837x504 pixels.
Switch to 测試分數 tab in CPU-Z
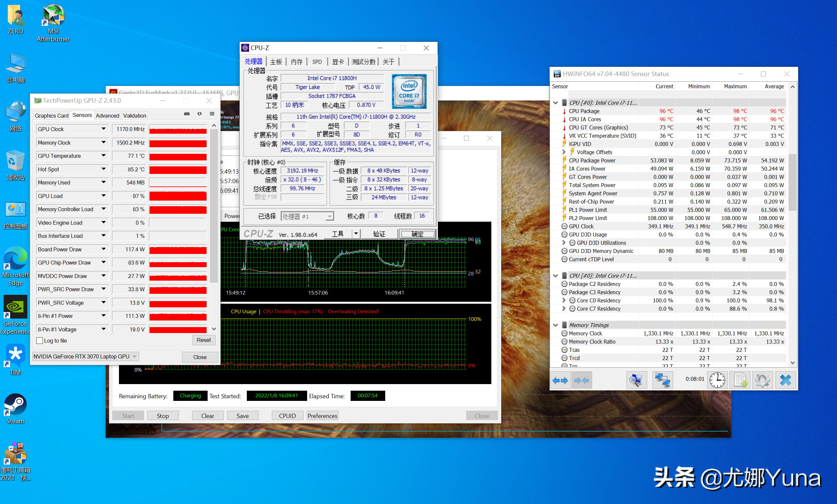[363, 62]
